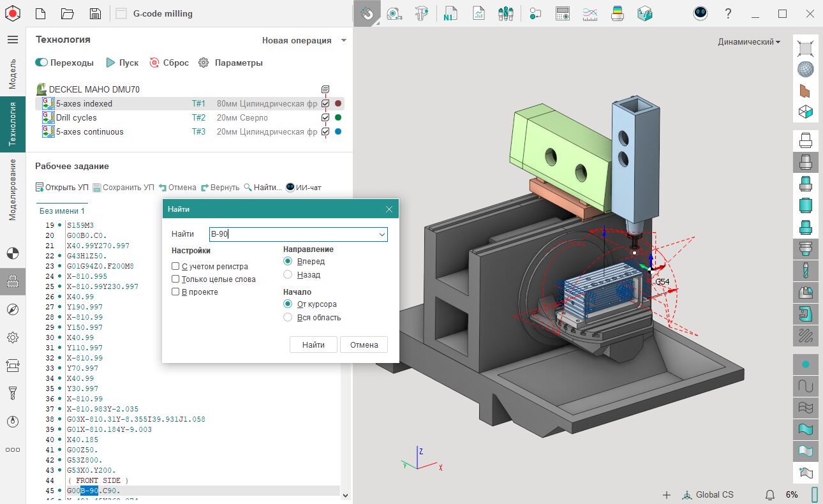
Task: Click the notification bell icon in status bar
Action: click(x=770, y=494)
